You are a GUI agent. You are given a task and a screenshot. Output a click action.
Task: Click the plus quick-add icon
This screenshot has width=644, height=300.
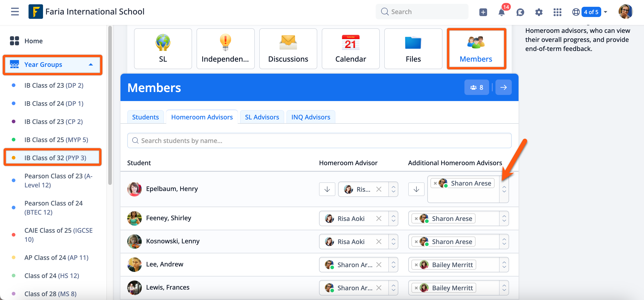pyautogui.click(x=483, y=12)
